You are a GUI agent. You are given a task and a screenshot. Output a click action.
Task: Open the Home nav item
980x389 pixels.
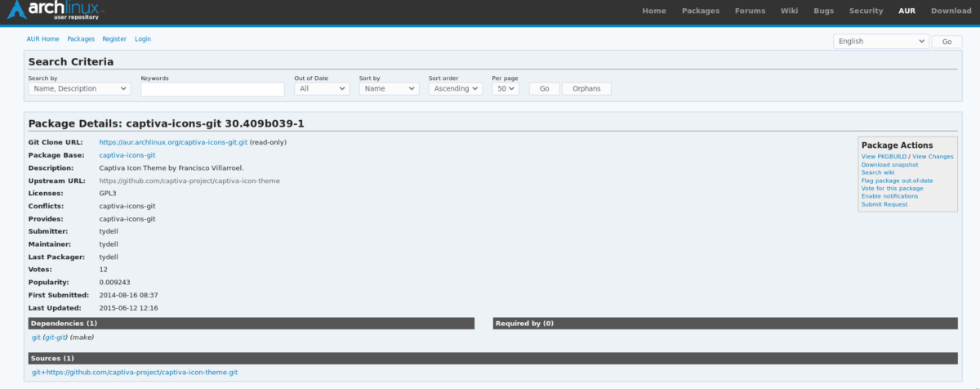coord(654,11)
